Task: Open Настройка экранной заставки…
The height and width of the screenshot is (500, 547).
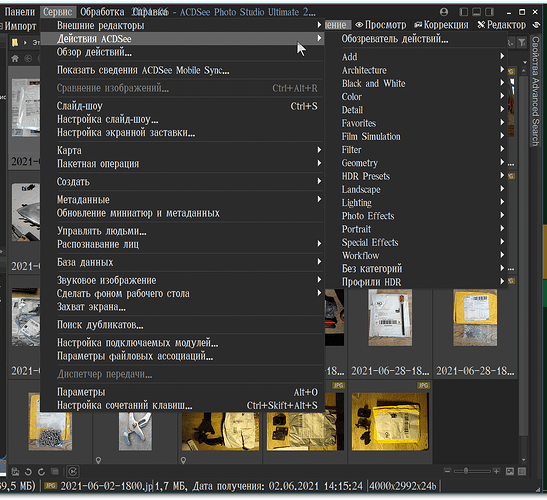Action: click(x=182, y=133)
